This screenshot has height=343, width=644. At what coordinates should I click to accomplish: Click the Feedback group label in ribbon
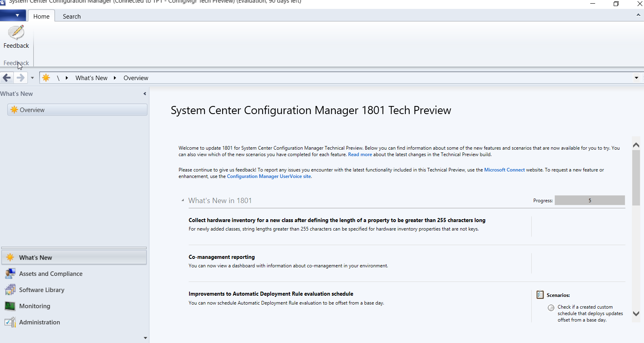coord(16,63)
